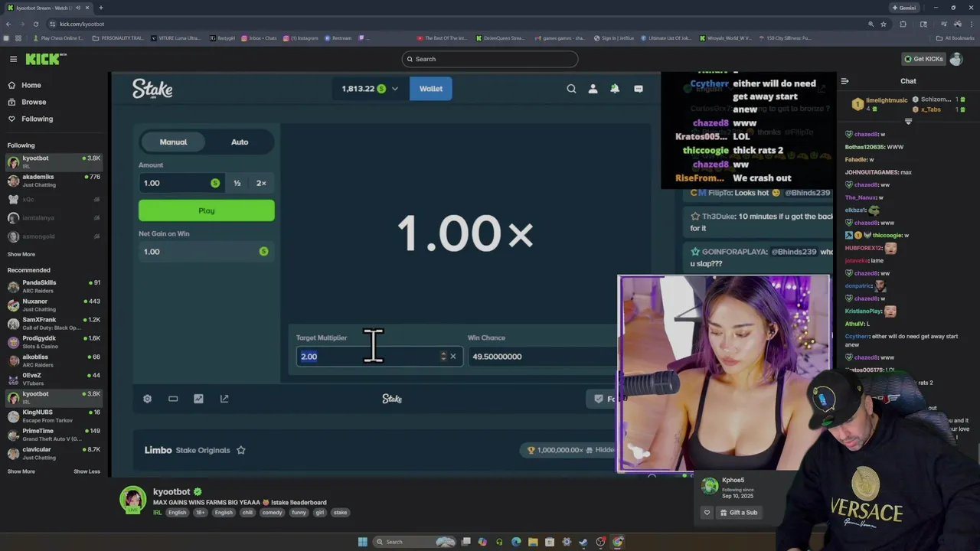Select the Manual betting tab
The height and width of the screenshot is (551, 980).
(x=173, y=142)
